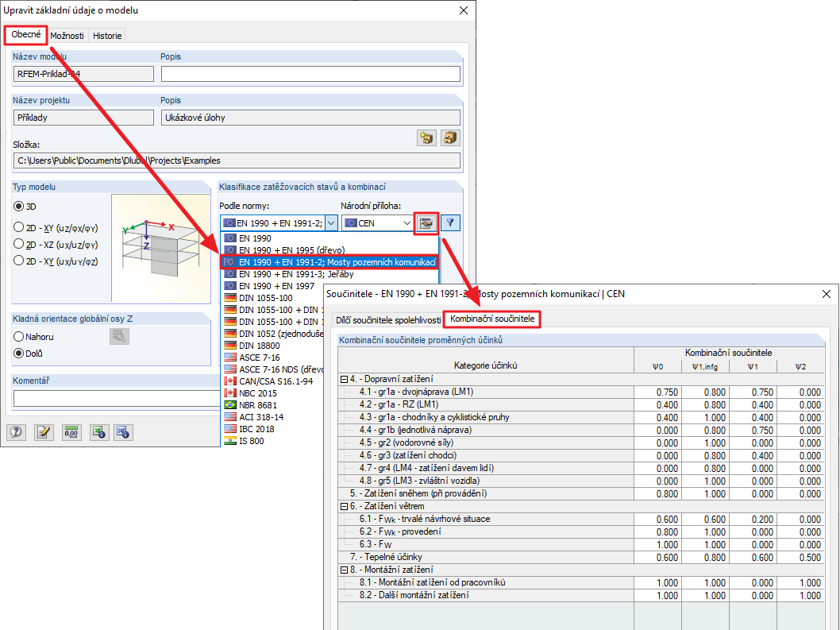The height and width of the screenshot is (630, 840).
Task: Switch to the Historie tab
Action: [107, 36]
